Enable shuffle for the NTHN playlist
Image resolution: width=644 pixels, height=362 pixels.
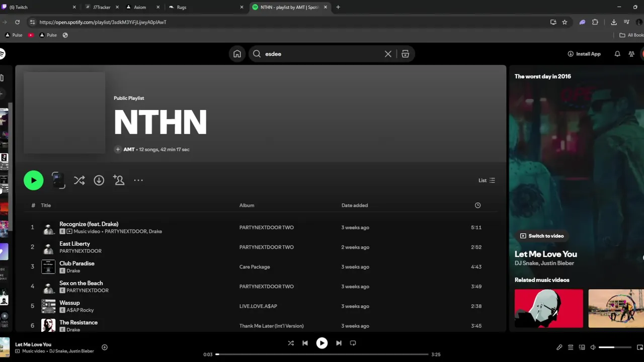(79, 180)
